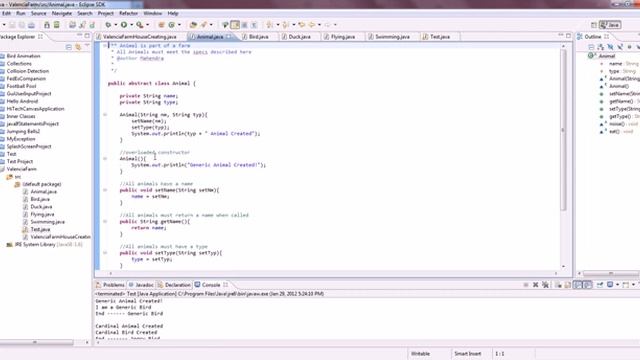The height and width of the screenshot is (360, 640).
Task: Click the Previous Annotation arrow icon
Action: coord(286,25)
